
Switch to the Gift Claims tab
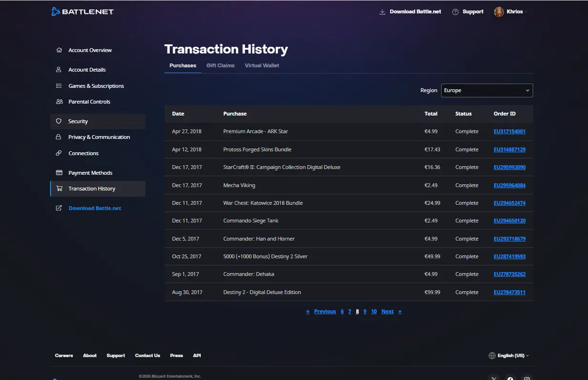click(x=220, y=65)
